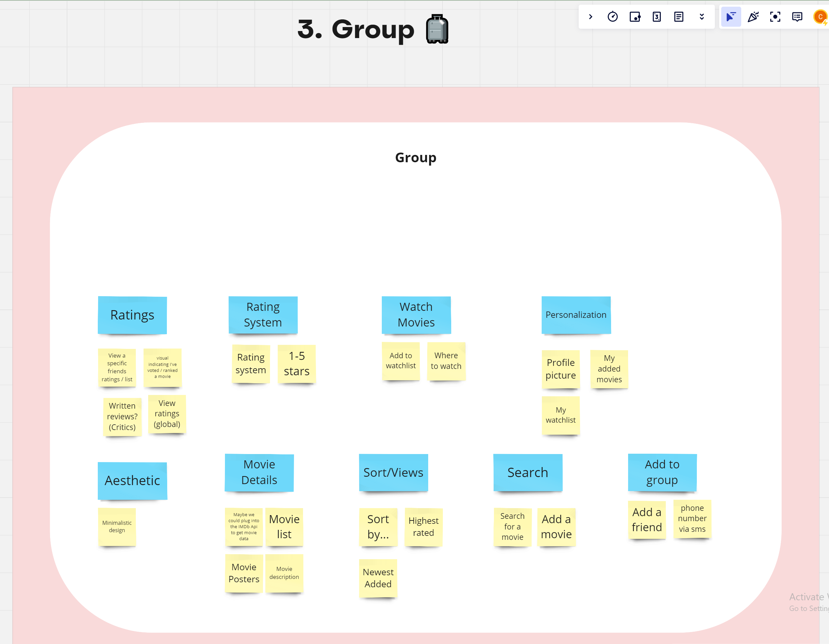Select the Personalization blue sticky note
This screenshot has width=829, height=644.
tap(576, 315)
